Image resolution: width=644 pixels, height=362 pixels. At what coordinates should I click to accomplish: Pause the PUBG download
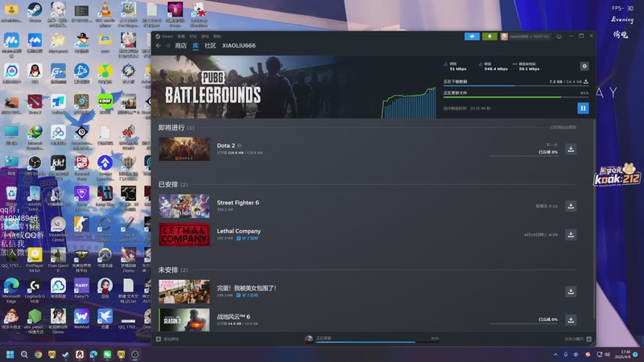click(x=583, y=108)
